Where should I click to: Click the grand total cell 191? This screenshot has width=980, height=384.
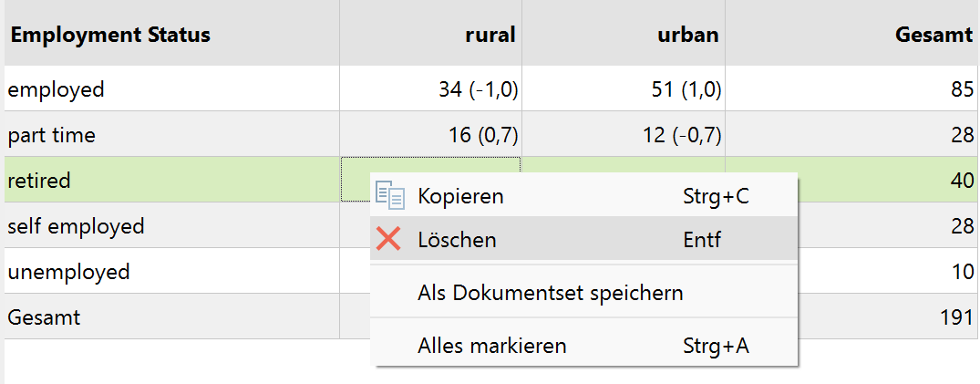[x=957, y=317]
